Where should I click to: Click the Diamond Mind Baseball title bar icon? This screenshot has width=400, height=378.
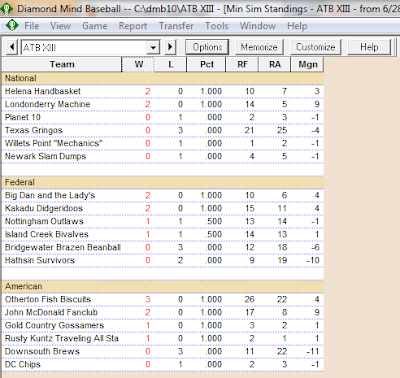click(x=6, y=8)
